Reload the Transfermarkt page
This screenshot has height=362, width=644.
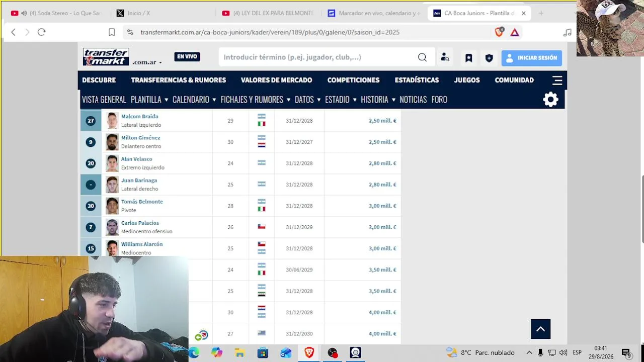pyautogui.click(x=42, y=32)
